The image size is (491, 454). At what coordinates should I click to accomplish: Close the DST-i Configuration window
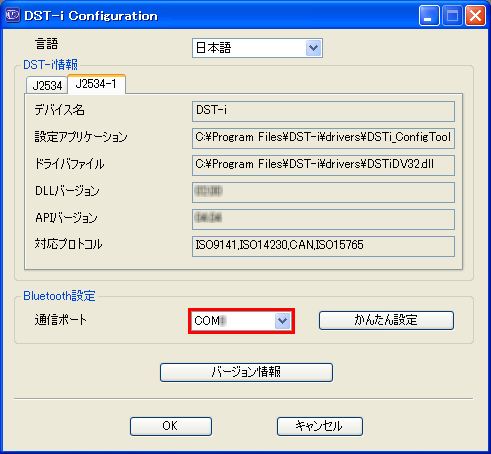point(475,16)
